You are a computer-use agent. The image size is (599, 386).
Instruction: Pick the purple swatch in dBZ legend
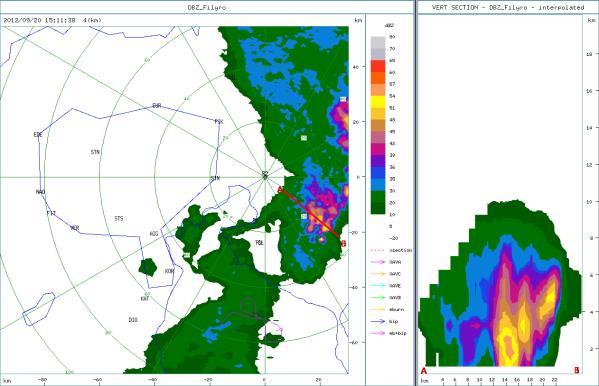[x=378, y=161]
